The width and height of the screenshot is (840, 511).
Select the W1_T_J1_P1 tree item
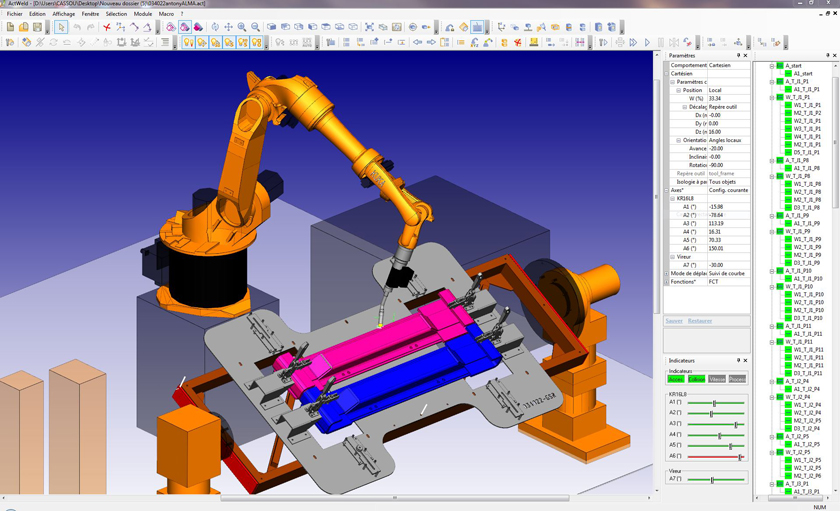(807, 106)
